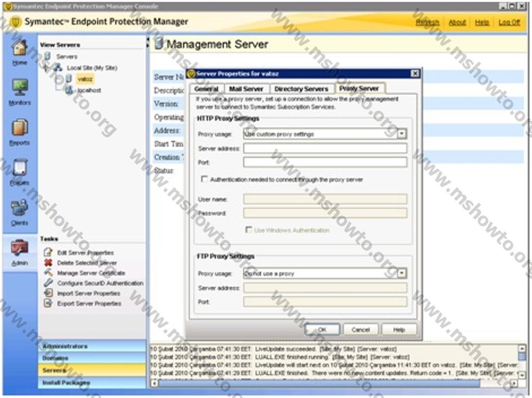This screenshot has height=398, width=532.
Task: Switch to the Mail Server tab
Action: coord(246,89)
